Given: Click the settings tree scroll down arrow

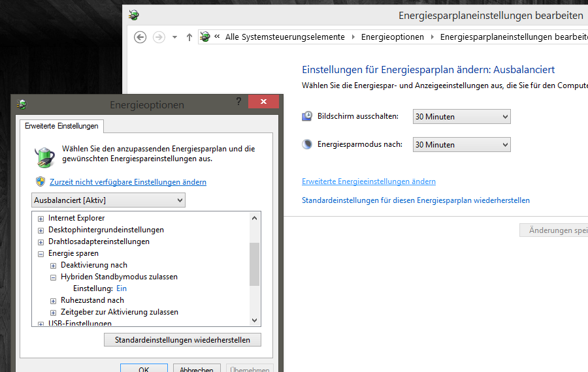Looking at the screenshot, I should 255,320.
